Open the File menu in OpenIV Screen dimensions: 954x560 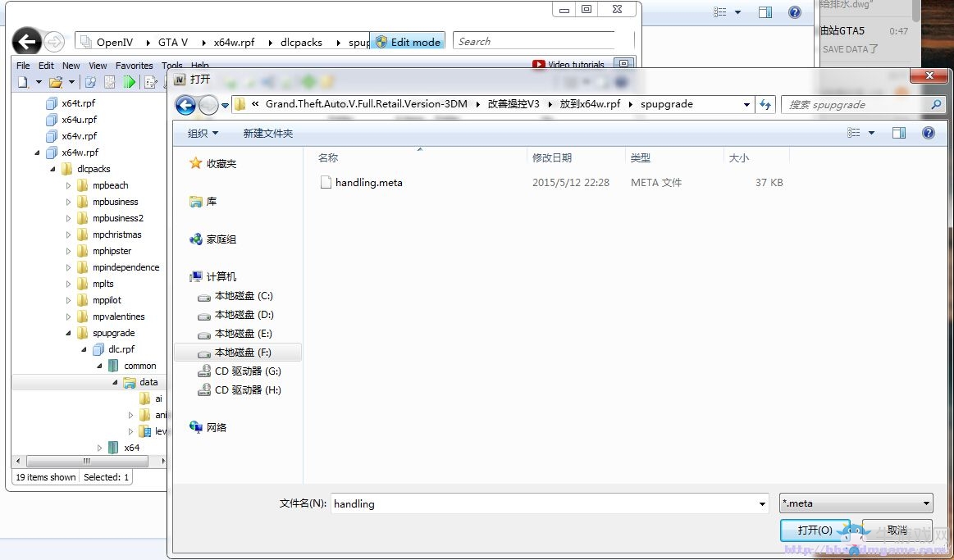pyautogui.click(x=23, y=65)
